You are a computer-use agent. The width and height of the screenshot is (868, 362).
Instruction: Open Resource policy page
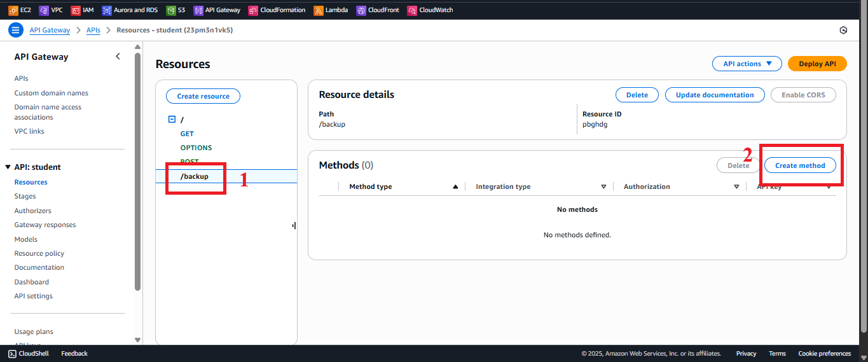pyautogui.click(x=39, y=253)
